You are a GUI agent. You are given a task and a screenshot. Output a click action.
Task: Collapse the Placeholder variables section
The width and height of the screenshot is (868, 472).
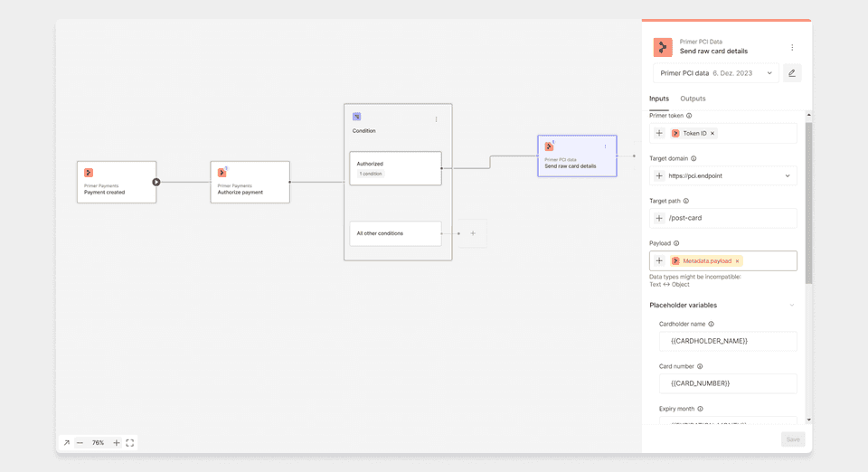coord(792,306)
